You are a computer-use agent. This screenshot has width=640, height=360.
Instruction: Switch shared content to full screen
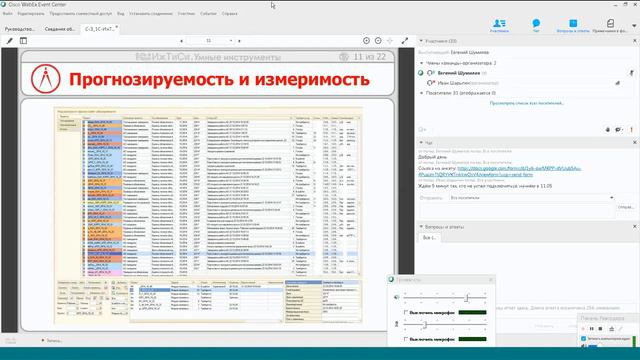404,40
